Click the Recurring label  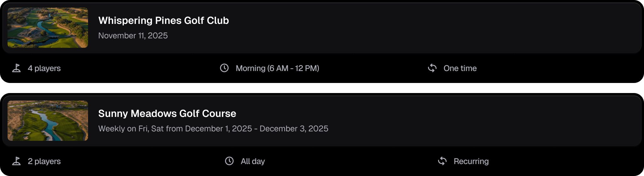click(471, 161)
